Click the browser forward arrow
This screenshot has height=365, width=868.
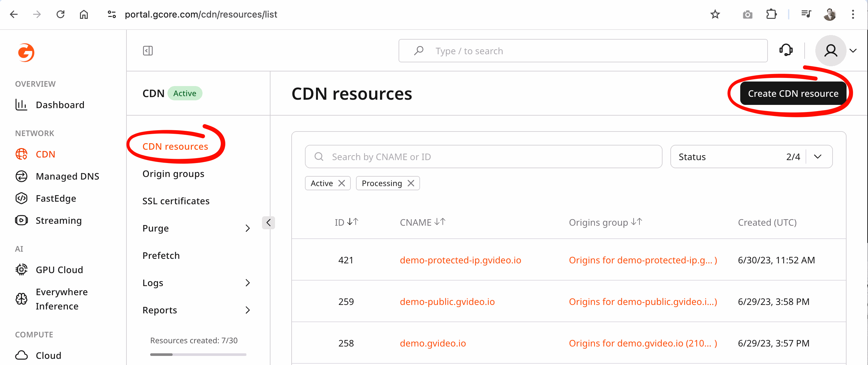point(37,14)
